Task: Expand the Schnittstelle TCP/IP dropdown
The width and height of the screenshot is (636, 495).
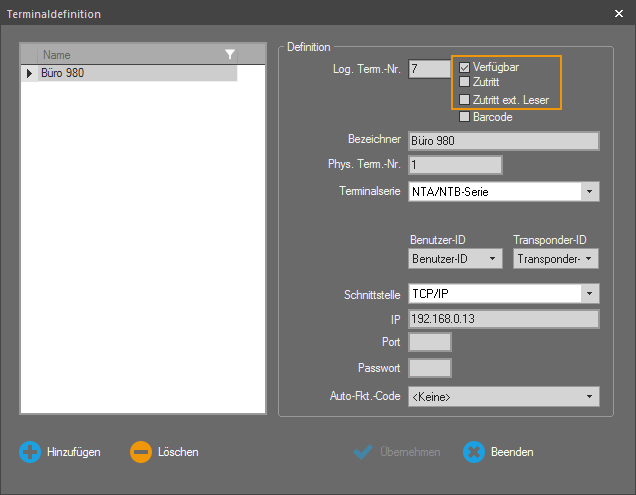Action: click(589, 294)
